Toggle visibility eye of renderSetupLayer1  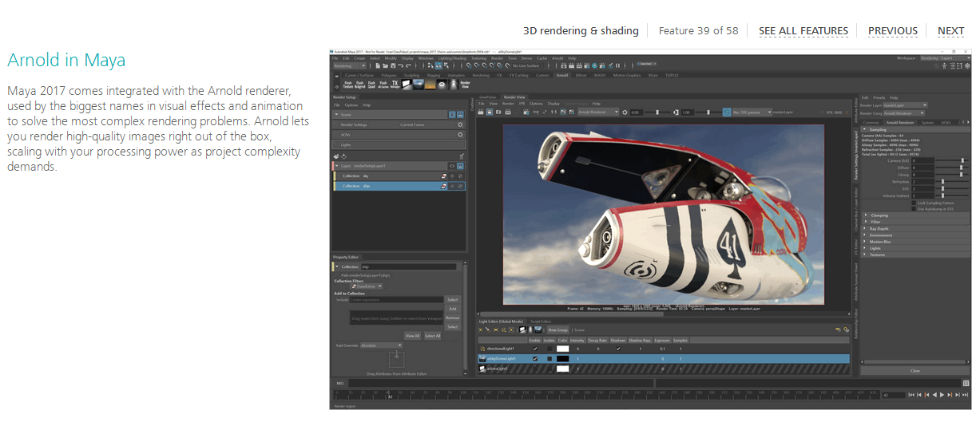click(x=452, y=166)
